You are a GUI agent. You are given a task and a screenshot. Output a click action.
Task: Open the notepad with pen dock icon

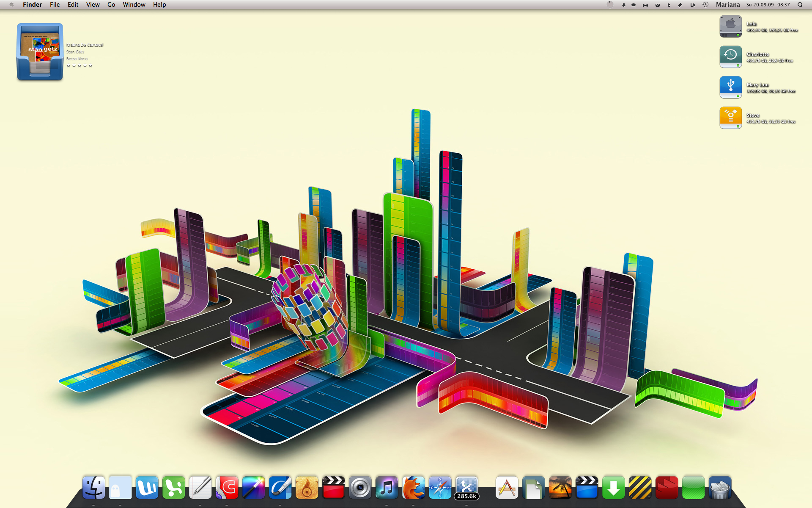pos(200,488)
